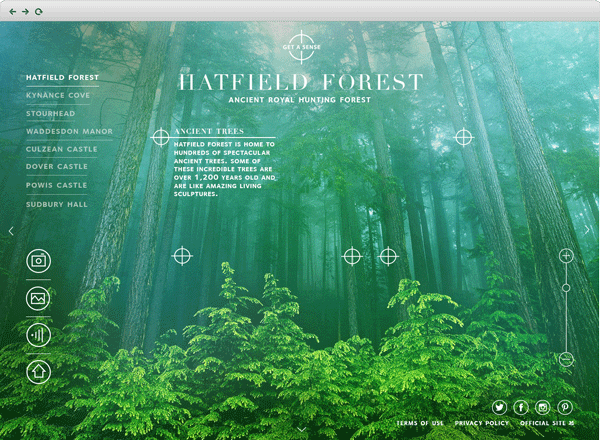Select Hatfield Forest in the location menu
Image resolution: width=600 pixels, height=440 pixels.
pos(62,77)
